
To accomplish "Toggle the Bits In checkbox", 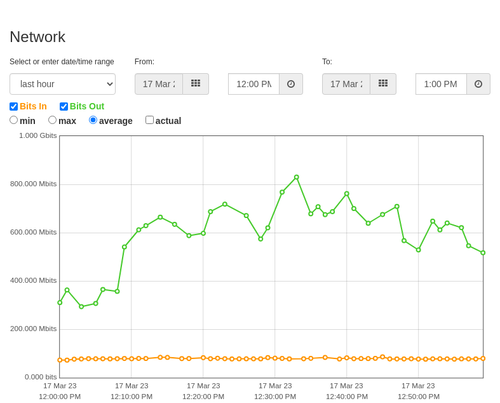I will coord(14,106).
